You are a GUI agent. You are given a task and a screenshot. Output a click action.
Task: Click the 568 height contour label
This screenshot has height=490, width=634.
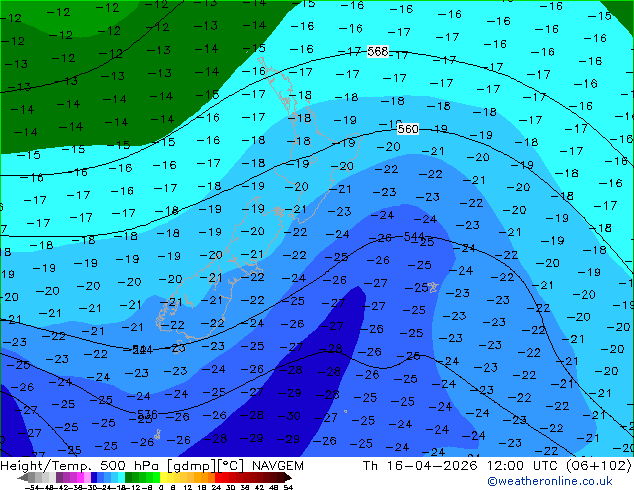click(378, 51)
